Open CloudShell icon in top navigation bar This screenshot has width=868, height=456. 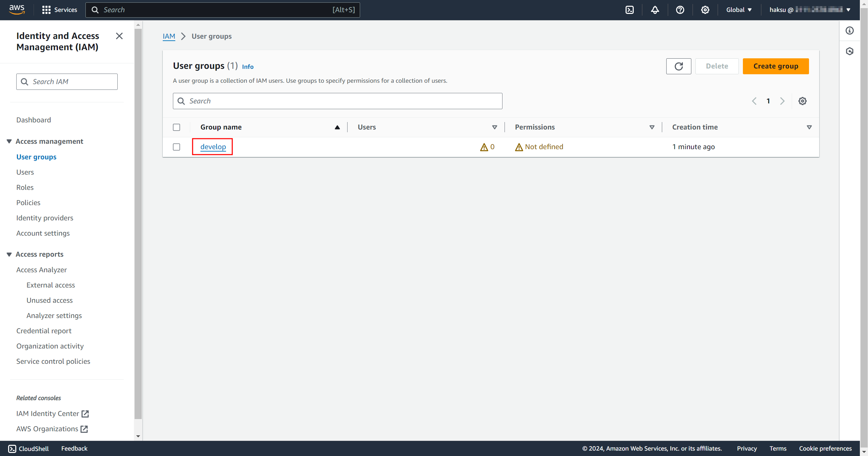point(630,10)
